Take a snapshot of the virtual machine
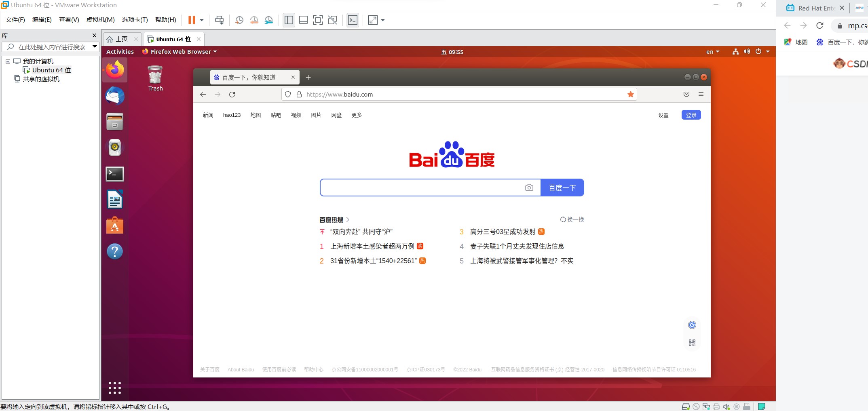Viewport: 868px width, 411px height. pyautogui.click(x=239, y=20)
